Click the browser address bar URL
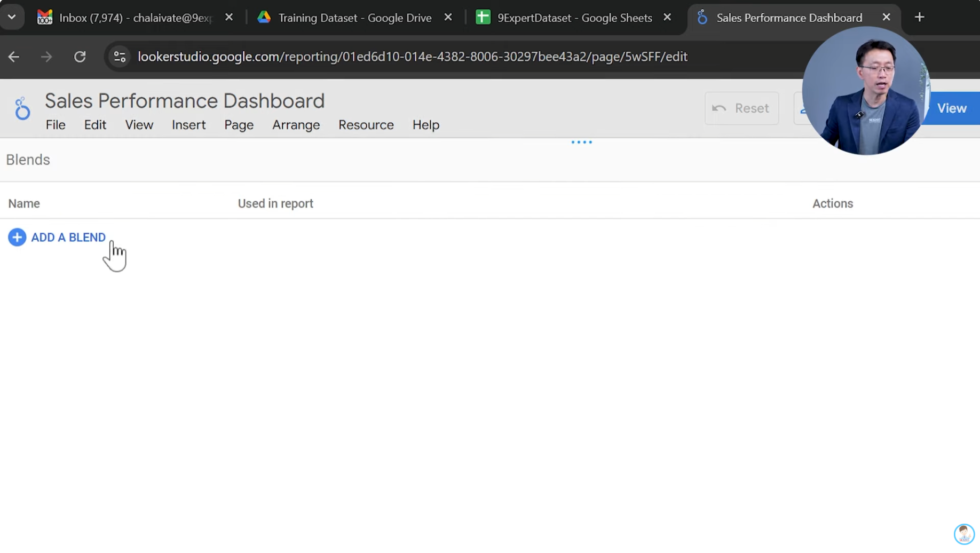Screen dimensions: 980x553 click(x=412, y=57)
